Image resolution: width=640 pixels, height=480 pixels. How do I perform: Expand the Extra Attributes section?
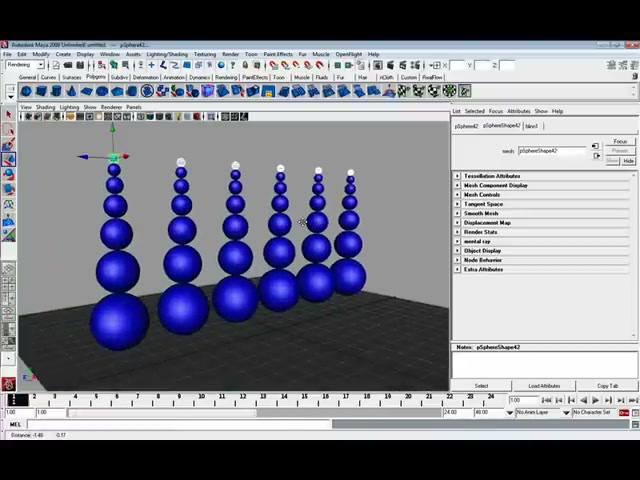[457, 269]
